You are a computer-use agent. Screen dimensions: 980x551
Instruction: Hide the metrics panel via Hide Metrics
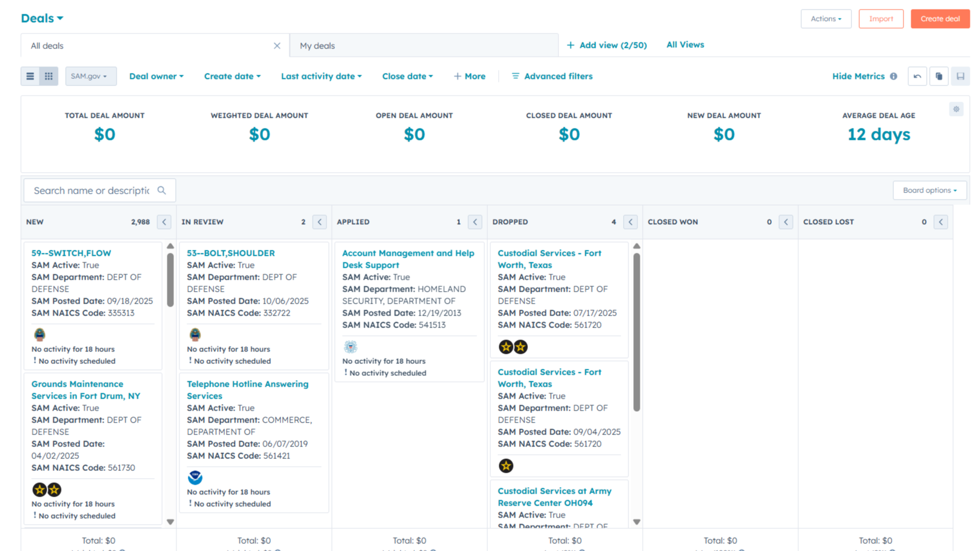click(x=858, y=76)
